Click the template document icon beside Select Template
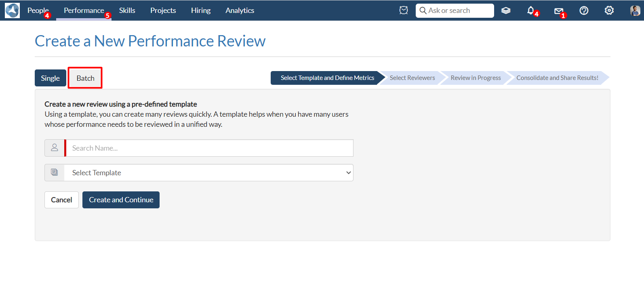 tap(55, 172)
